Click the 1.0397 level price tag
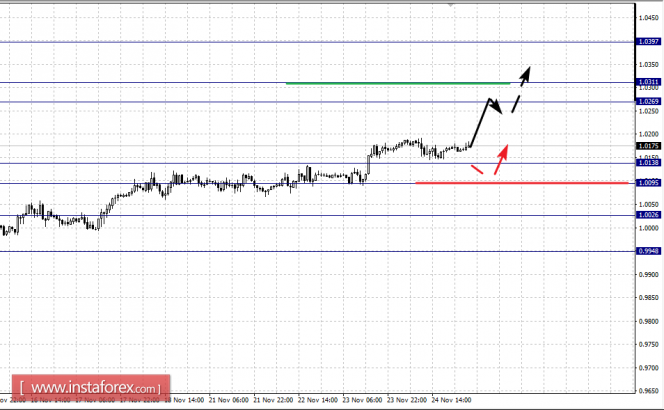664x410 pixels. tap(648, 42)
